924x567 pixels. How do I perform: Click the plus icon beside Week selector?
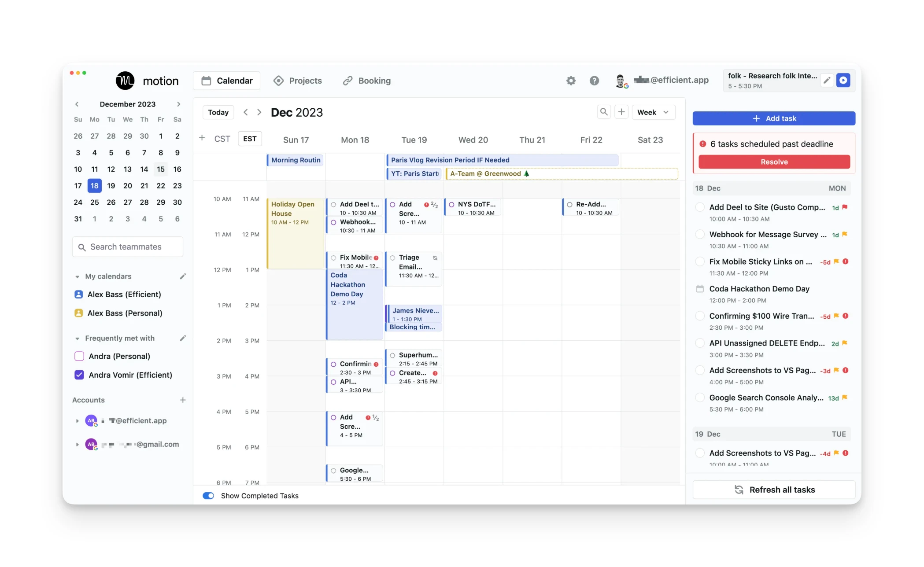coord(621,112)
